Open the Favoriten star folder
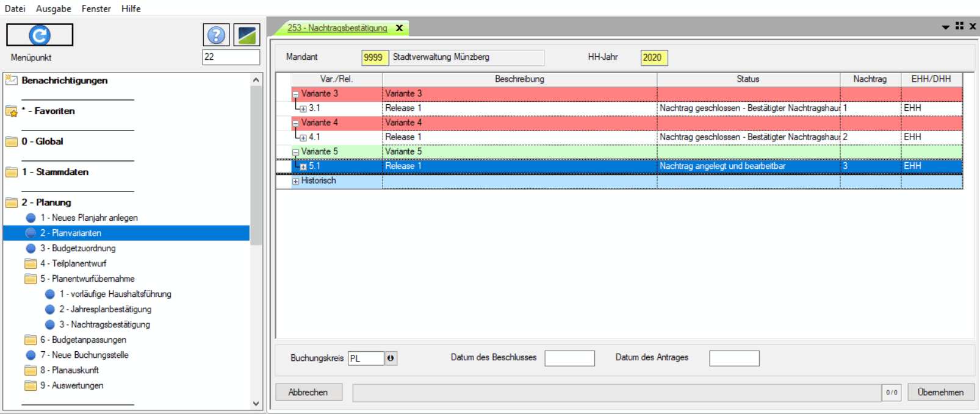 click(x=12, y=111)
